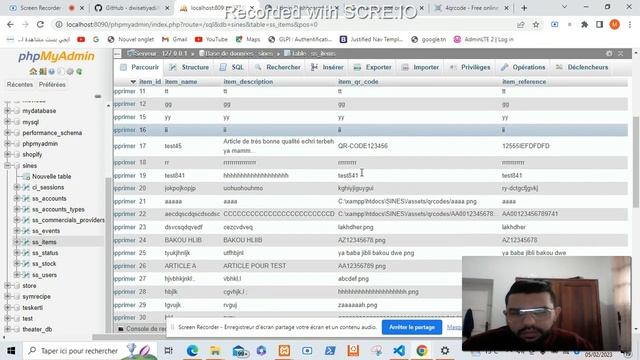Open Windows Settings gear on the taskbar

[x=445, y=351]
